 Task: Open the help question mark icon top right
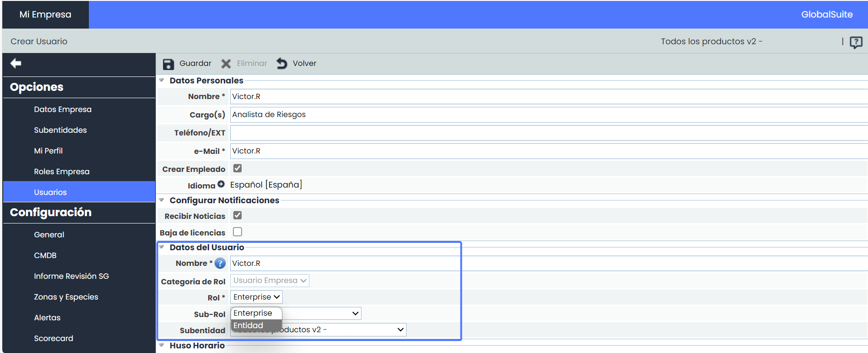pyautogui.click(x=856, y=42)
